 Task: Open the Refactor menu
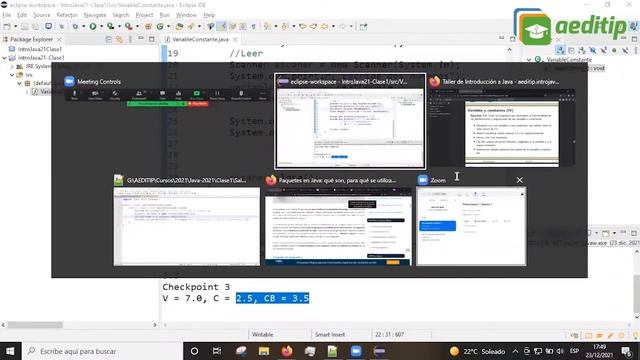point(67,15)
